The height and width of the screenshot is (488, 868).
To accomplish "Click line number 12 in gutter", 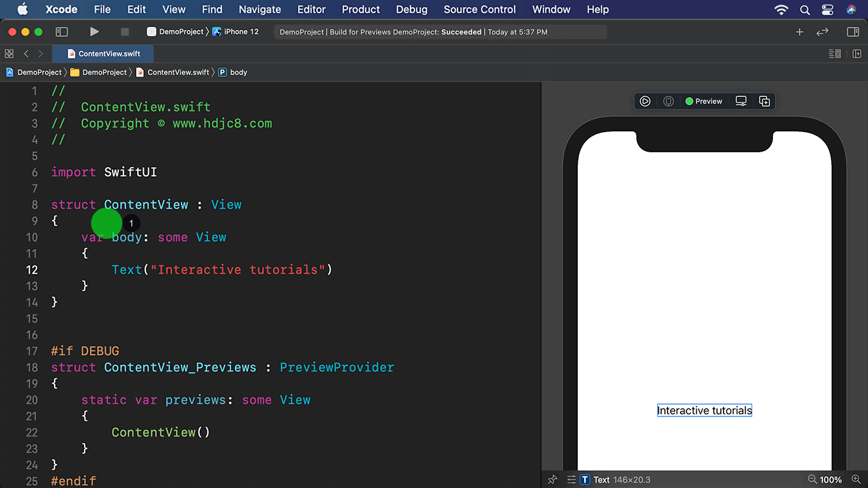I will (x=32, y=269).
